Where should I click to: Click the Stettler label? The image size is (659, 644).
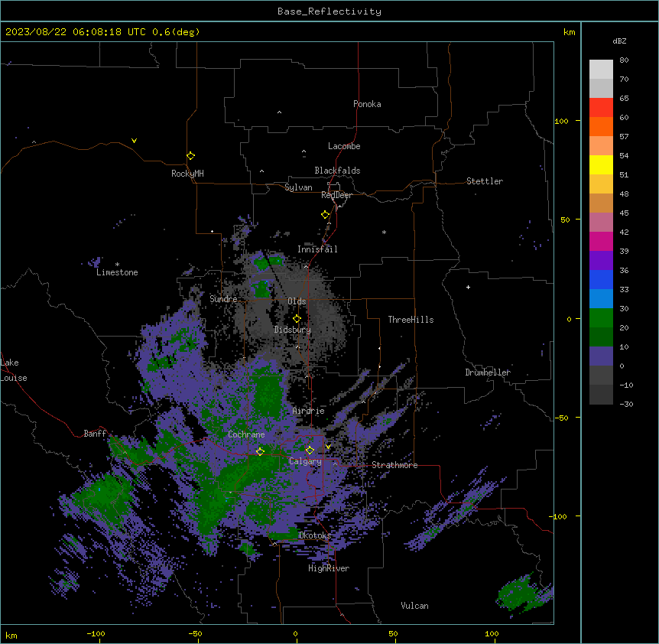485,181
